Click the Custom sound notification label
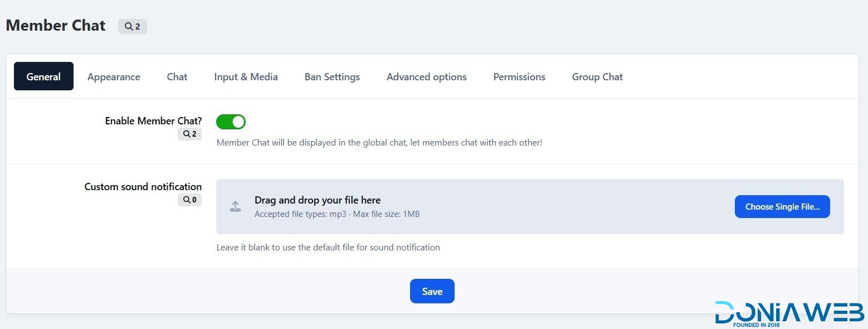 (x=143, y=186)
